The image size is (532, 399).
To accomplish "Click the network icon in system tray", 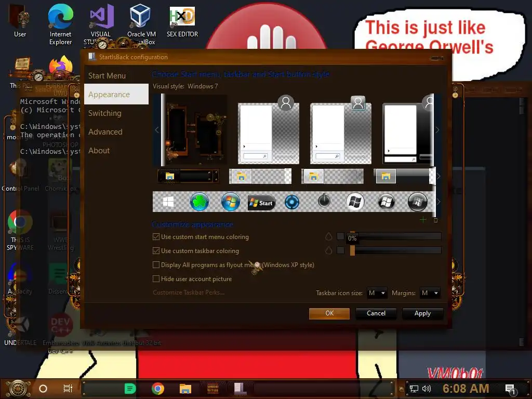I will (x=414, y=389).
